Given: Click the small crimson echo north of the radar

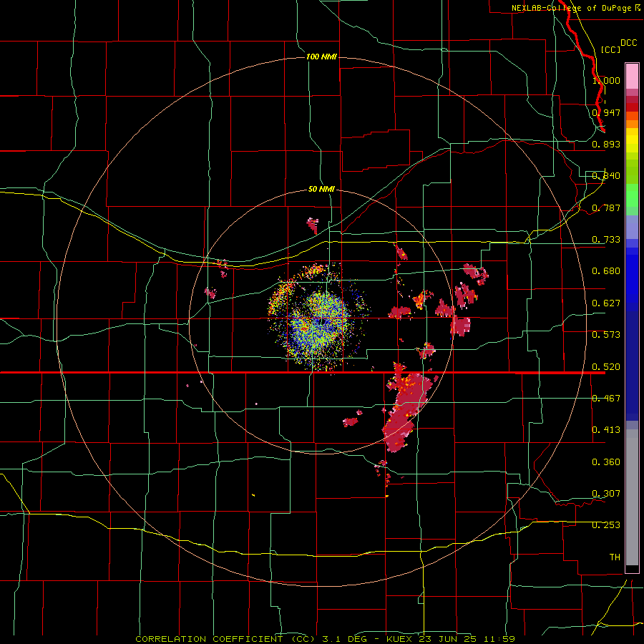Looking at the screenshot, I should [x=313, y=225].
